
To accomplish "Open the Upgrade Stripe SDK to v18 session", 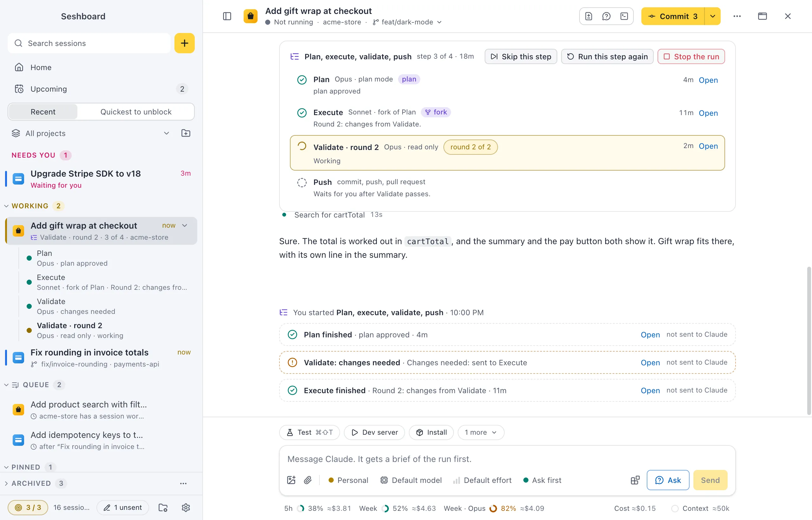I will click(x=101, y=179).
